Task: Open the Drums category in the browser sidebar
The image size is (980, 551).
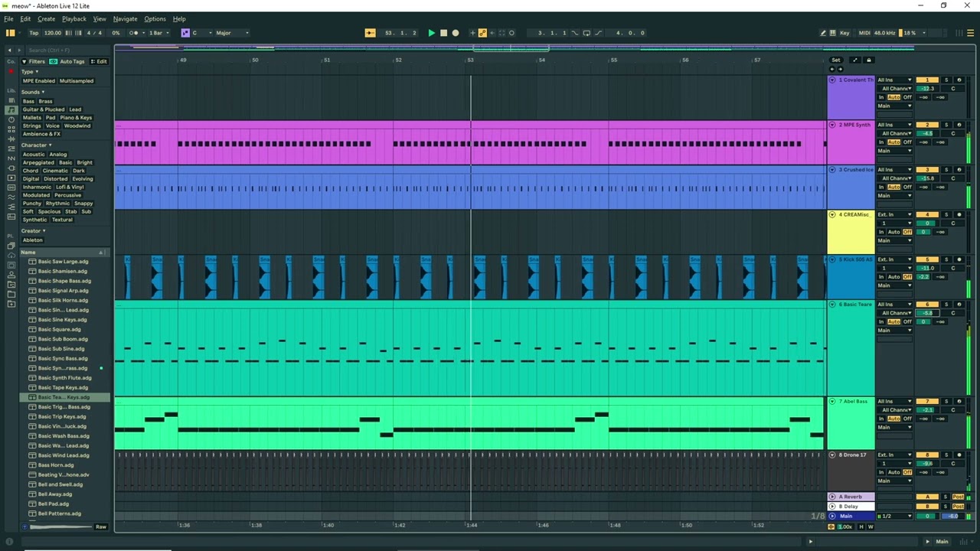Action: 11,120
